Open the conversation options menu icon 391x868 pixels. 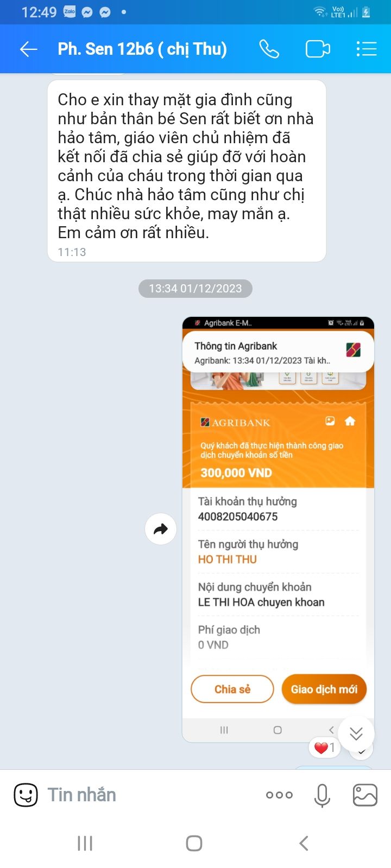pyautogui.click(x=367, y=49)
